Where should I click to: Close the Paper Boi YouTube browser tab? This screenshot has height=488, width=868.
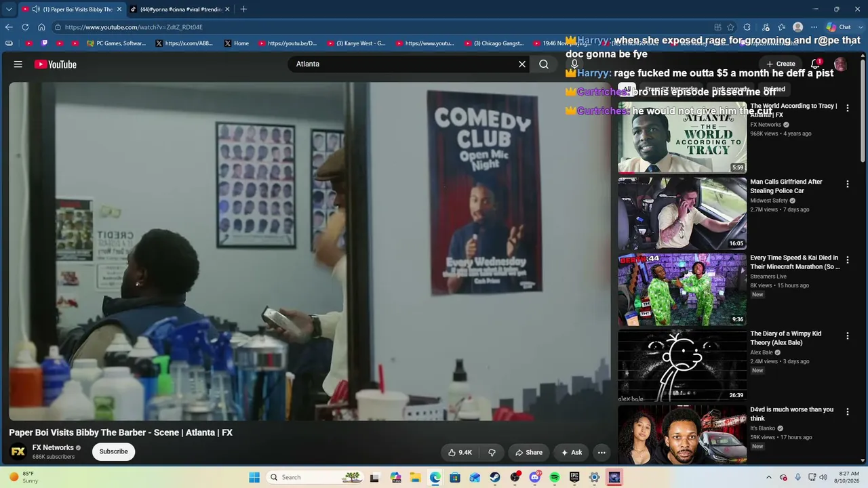pos(119,9)
